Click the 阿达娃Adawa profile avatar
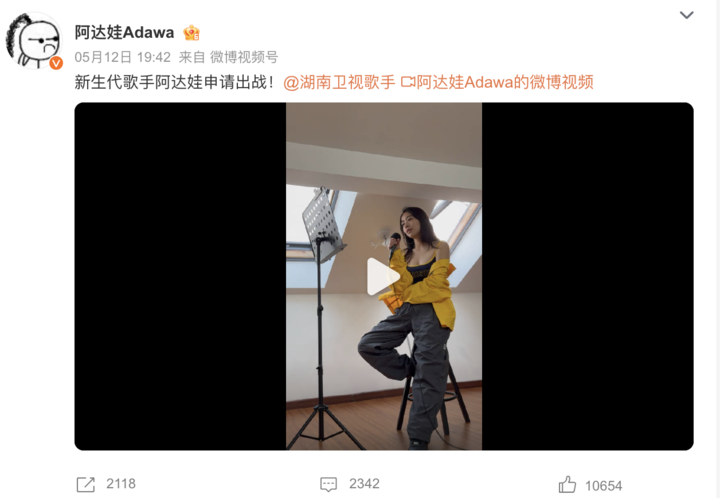The image size is (720, 498). click(x=33, y=41)
